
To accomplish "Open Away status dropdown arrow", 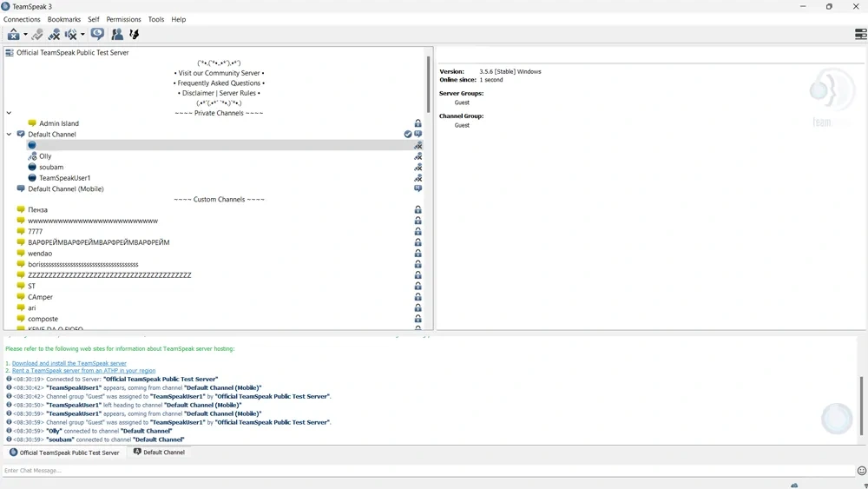I will (x=25, y=35).
